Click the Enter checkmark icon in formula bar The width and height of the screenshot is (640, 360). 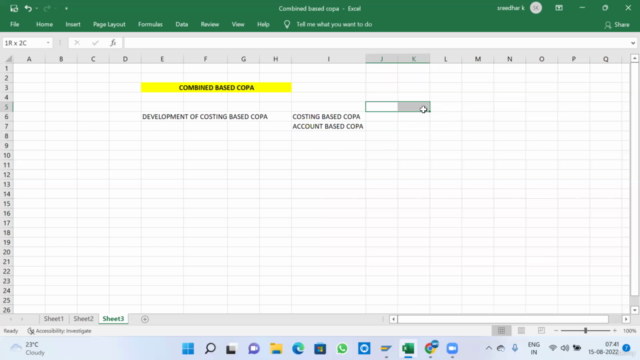95,43
